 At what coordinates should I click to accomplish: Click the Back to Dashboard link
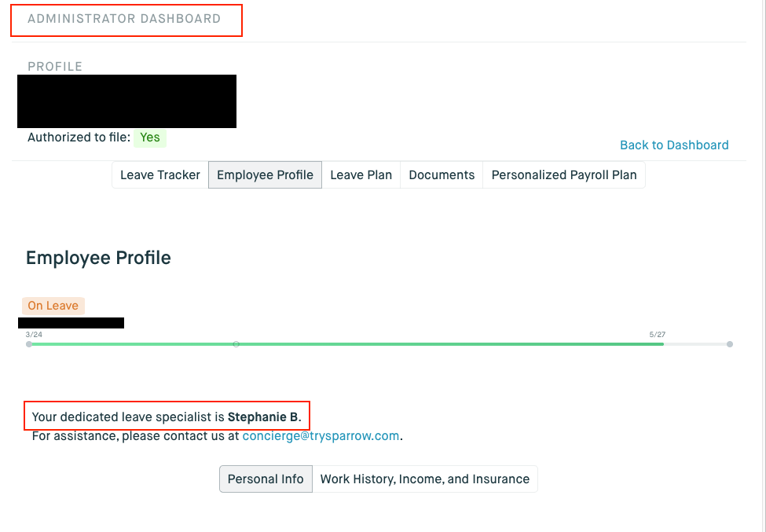coord(674,145)
